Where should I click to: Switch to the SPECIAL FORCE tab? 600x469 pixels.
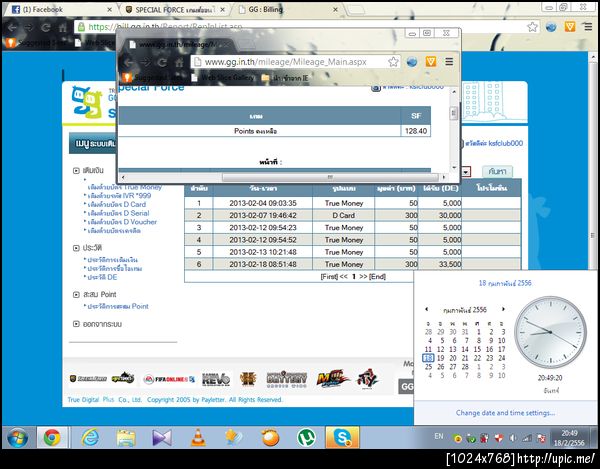174,10
